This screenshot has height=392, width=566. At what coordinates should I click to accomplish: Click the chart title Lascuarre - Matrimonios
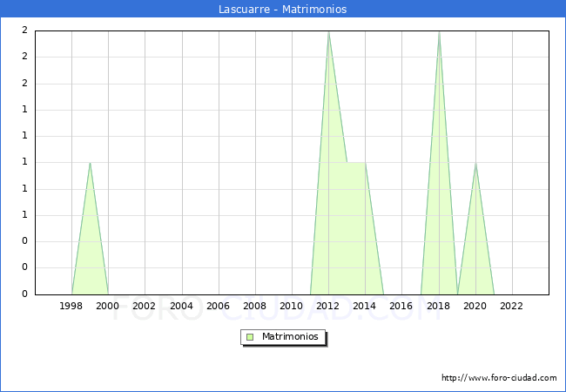click(x=283, y=9)
